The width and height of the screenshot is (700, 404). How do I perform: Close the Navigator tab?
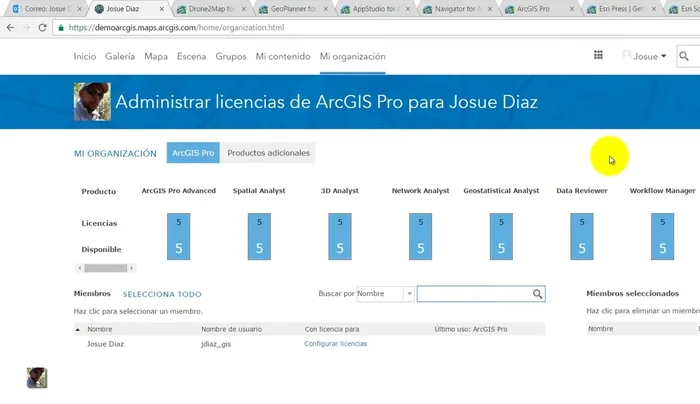point(490,8)
